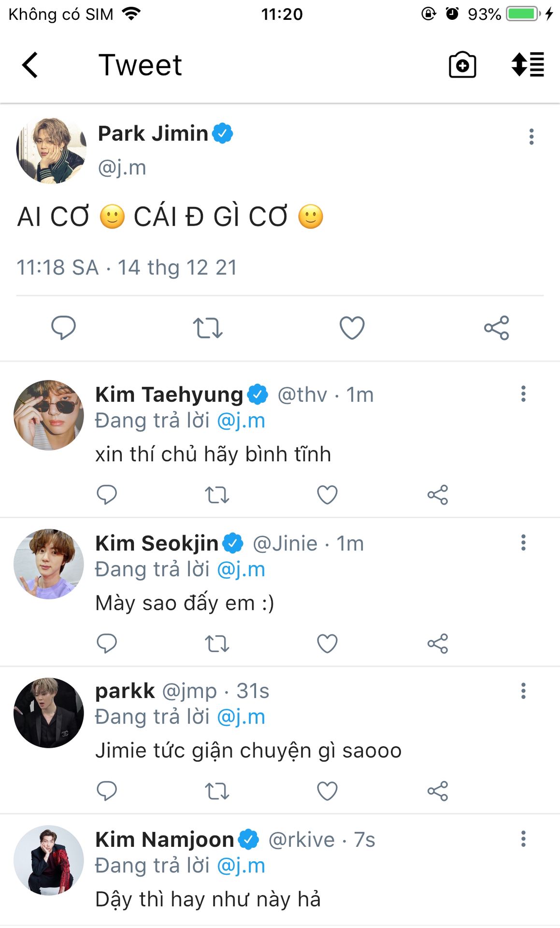Open the camera icon in top bar
This screenshot has width=560, height=928.
[462, 65]
